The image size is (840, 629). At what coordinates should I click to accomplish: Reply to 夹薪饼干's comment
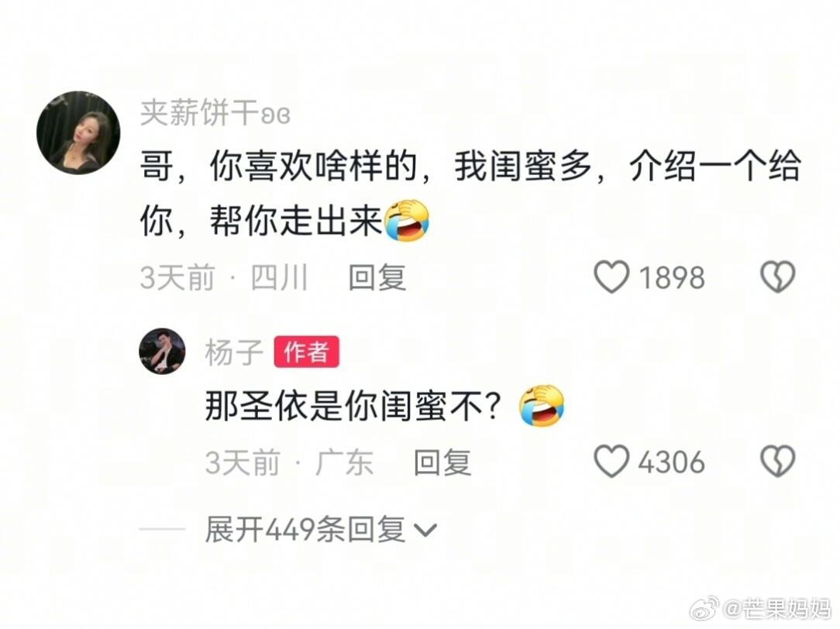(377, 277)
